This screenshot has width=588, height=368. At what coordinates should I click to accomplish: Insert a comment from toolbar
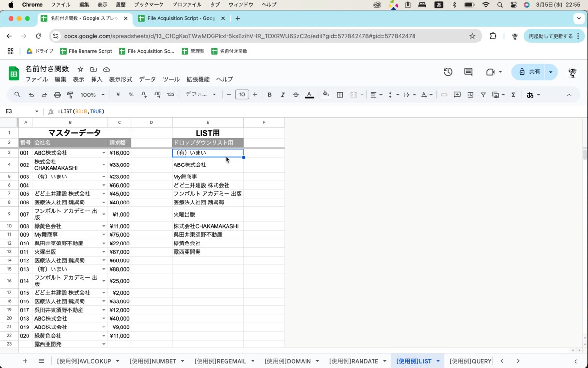pyautogui.click(x=457, y=95)
